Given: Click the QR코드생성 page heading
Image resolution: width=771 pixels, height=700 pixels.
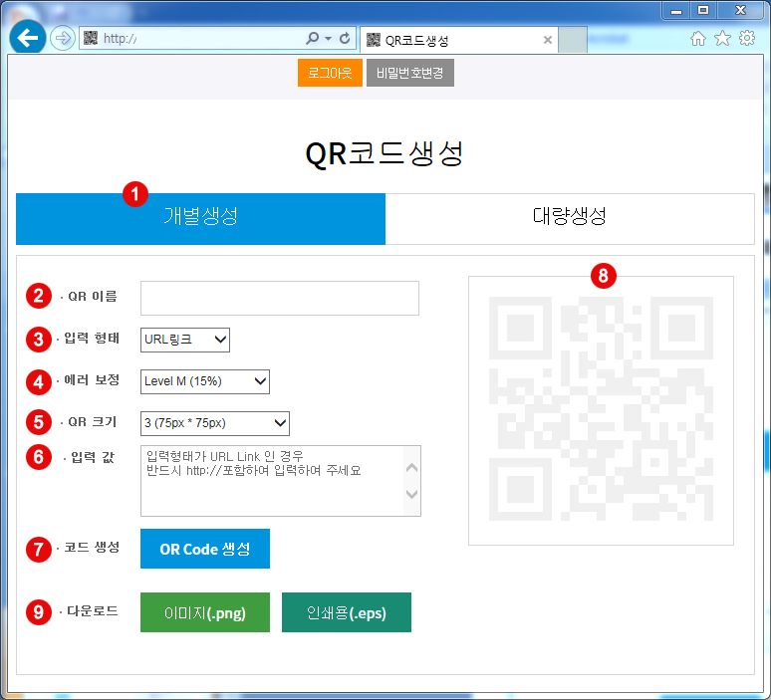Looking at the screenshot, I should [385, 154].
